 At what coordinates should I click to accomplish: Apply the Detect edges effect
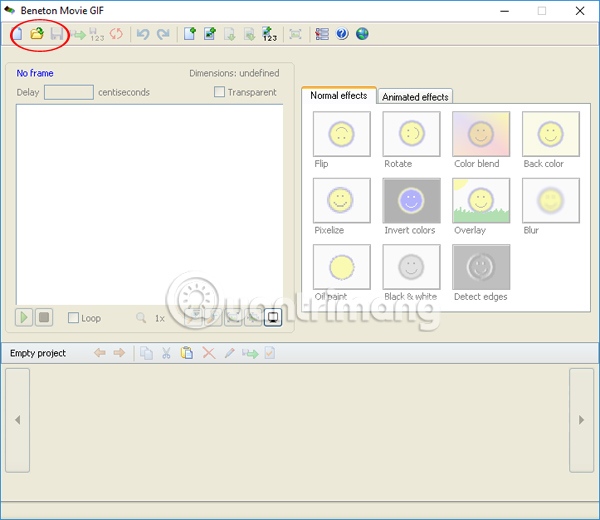(481, 267)
